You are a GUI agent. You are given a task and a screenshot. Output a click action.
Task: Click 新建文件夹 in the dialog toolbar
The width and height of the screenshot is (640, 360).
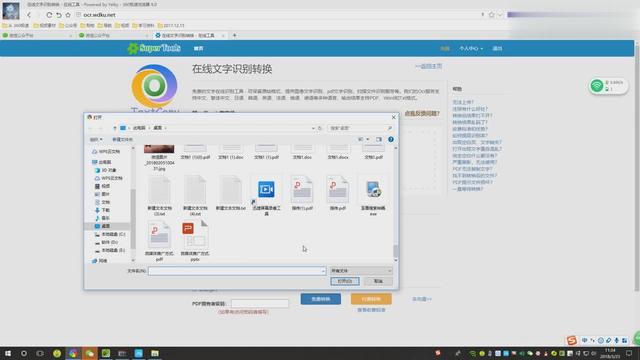tap(122, 140)
